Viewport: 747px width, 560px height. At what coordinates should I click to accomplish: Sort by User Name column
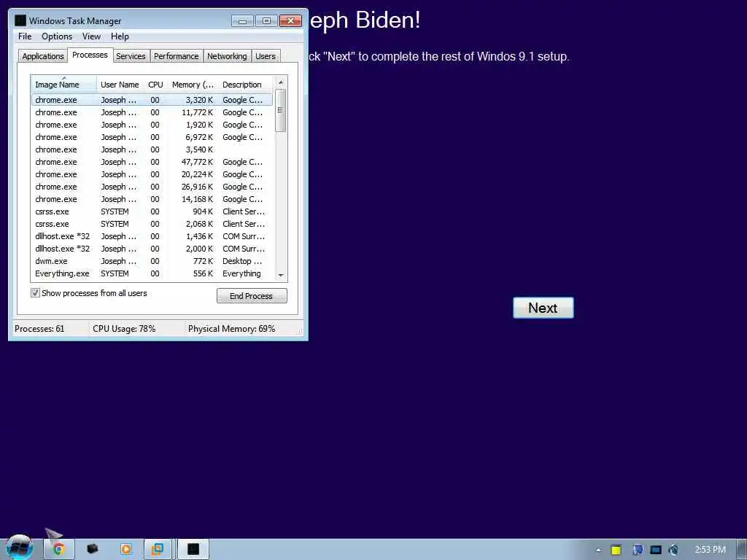120,85
